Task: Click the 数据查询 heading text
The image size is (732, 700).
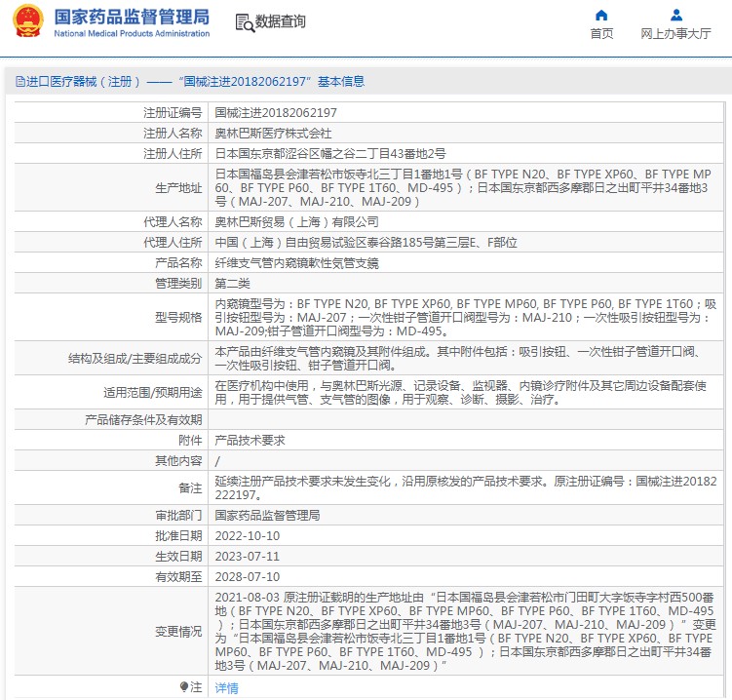Action: point(280,21)
